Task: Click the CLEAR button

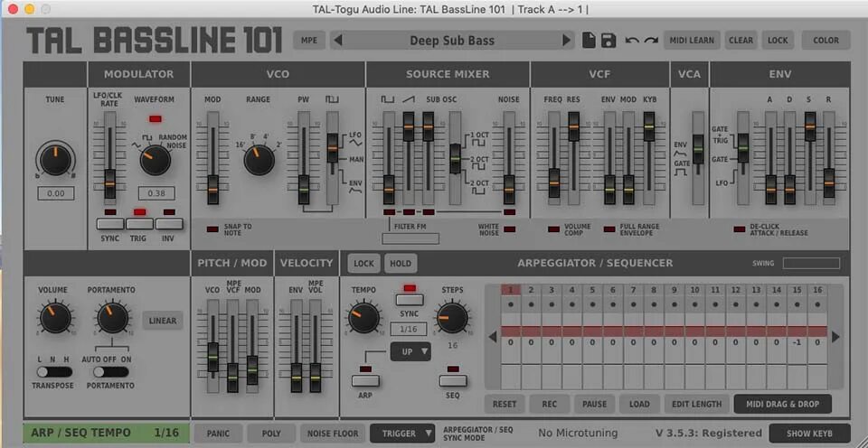Action: (x=741, y=41)
